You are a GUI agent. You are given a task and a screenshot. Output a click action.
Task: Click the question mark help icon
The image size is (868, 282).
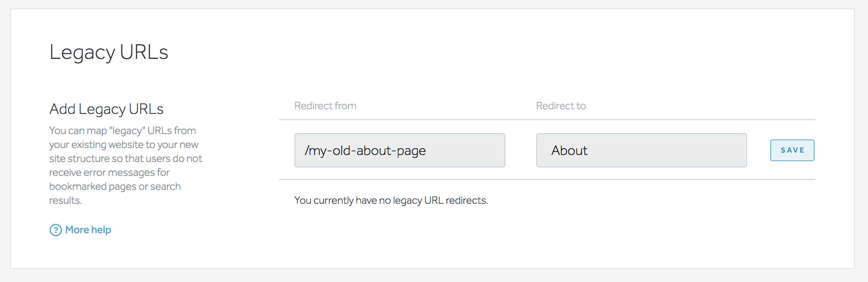point(56,230)
